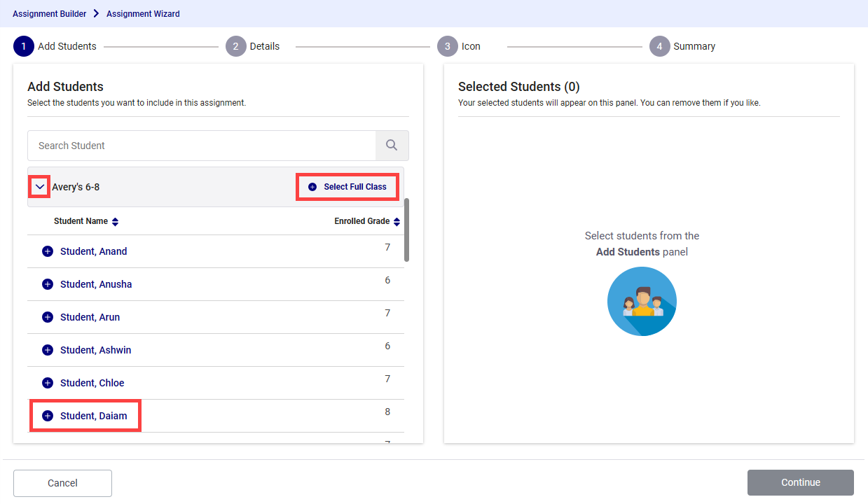The height and width of the screenshot is (504, 868).
Task: Go to step 2 Details
Action: point(253,46)
